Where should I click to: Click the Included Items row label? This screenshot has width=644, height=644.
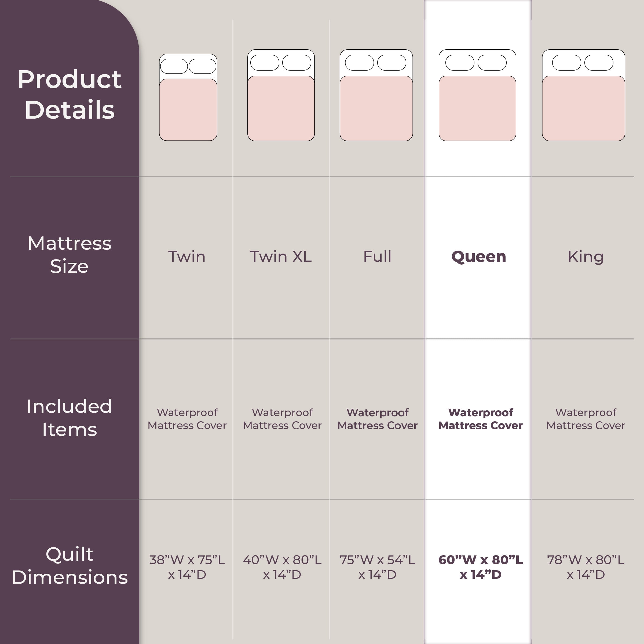coord(70,418)
